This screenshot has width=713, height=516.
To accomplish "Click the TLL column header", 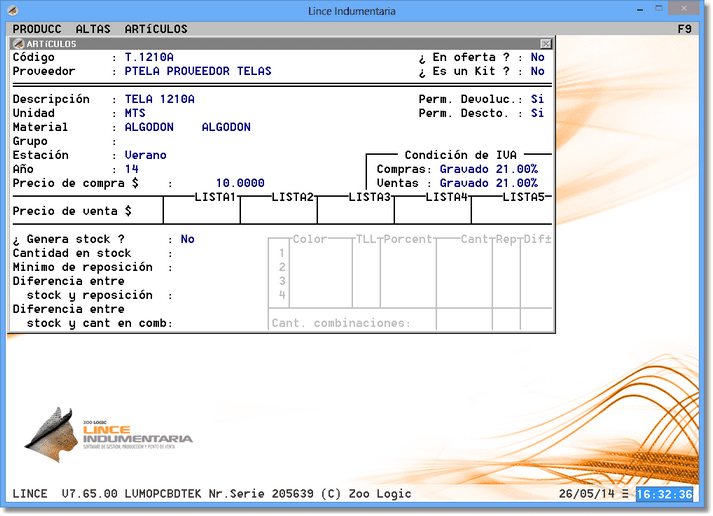I will (366, 239).
